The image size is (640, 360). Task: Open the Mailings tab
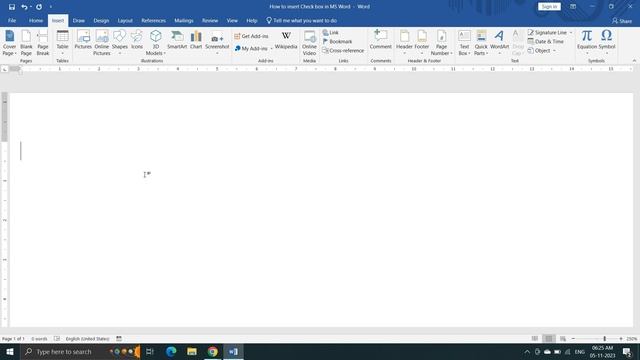coord(184,20)
